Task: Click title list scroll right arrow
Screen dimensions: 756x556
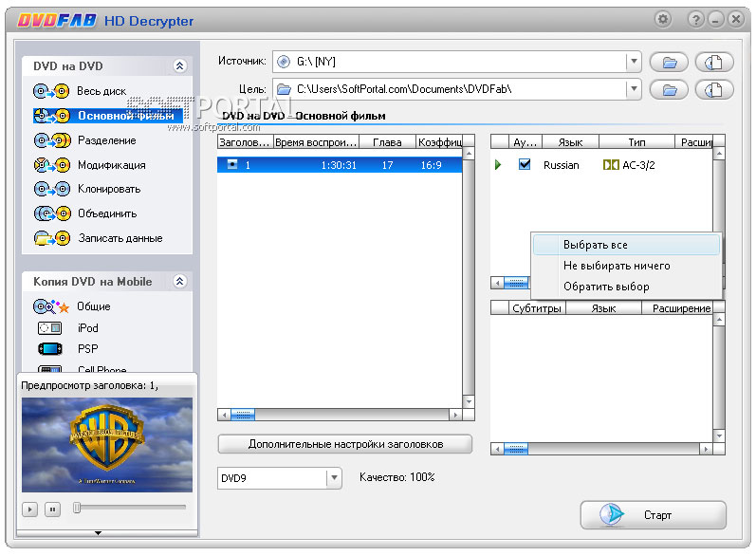Action: click(x=455, y=415)
